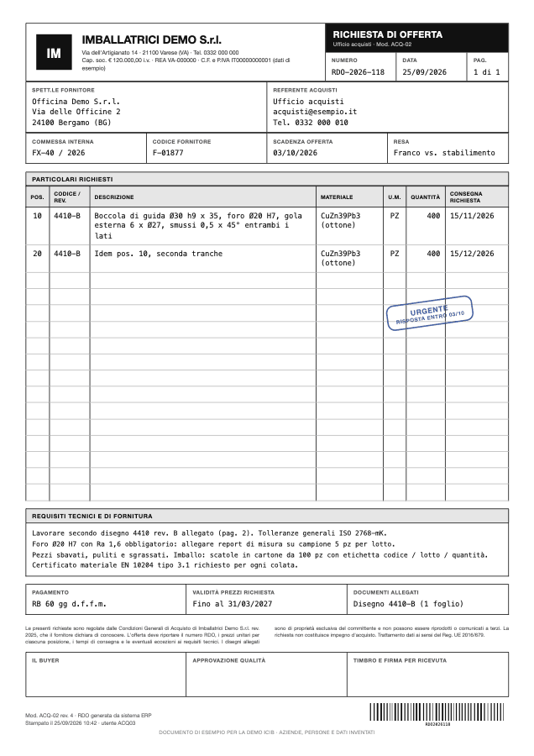The width and height of the screenshot is (534, 756).
Task: Click the document date 25/09/2026
Action: [424, 72]
